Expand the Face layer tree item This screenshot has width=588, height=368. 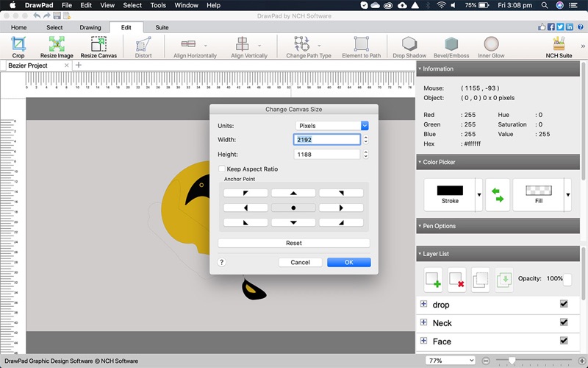423,341
